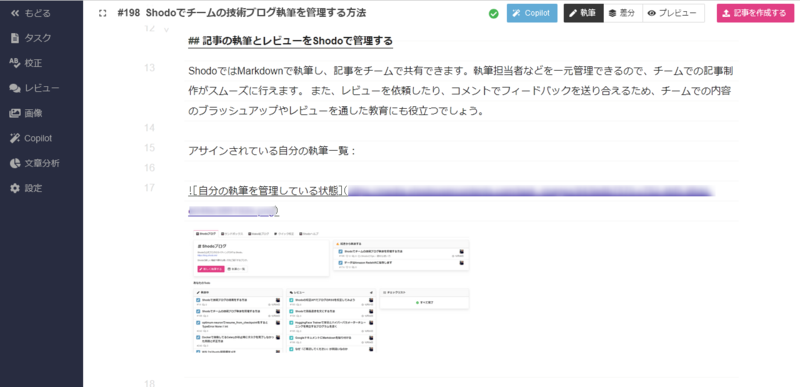The width and height of the screenshot is (800, 387).
Task: Click the article title #198 text
Action: [241, 13]
